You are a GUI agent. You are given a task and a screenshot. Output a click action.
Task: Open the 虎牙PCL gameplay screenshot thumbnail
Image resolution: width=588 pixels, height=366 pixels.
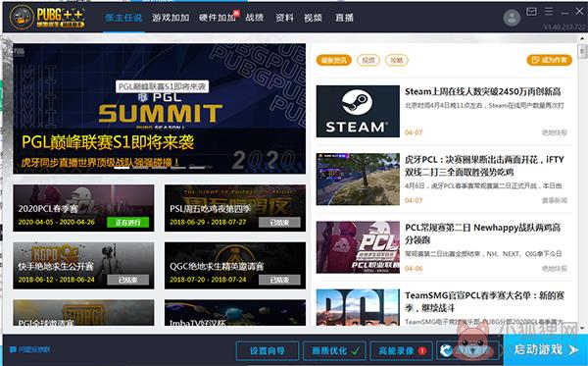pos(358,179)
